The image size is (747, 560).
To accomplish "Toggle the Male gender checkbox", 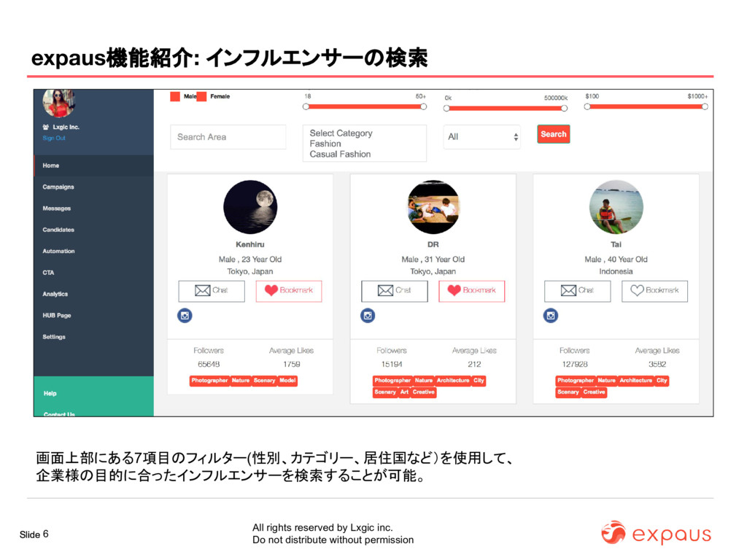I will 175,96.
